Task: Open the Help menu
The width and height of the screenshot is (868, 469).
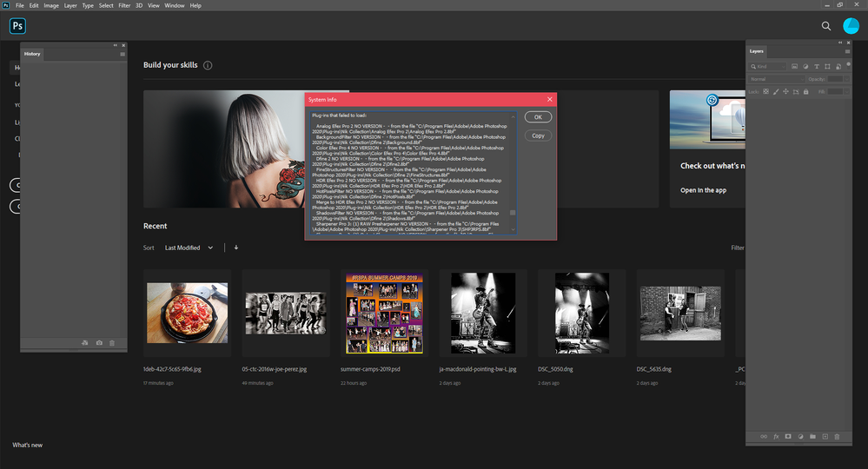Action: pyautogui.click(x=195, y=5)
